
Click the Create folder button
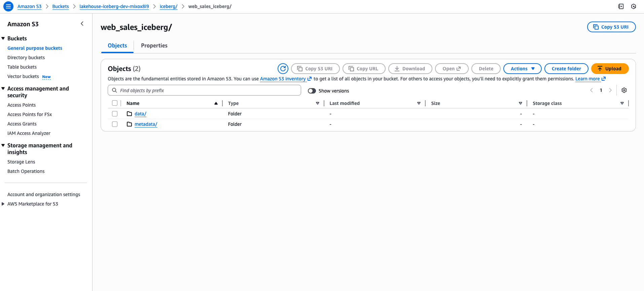tap(566, 69)
